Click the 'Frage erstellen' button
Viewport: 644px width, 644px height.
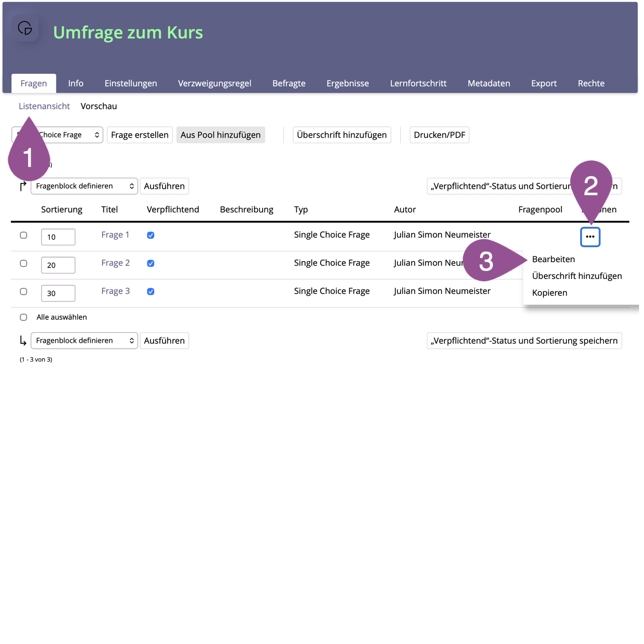point(140,135)
